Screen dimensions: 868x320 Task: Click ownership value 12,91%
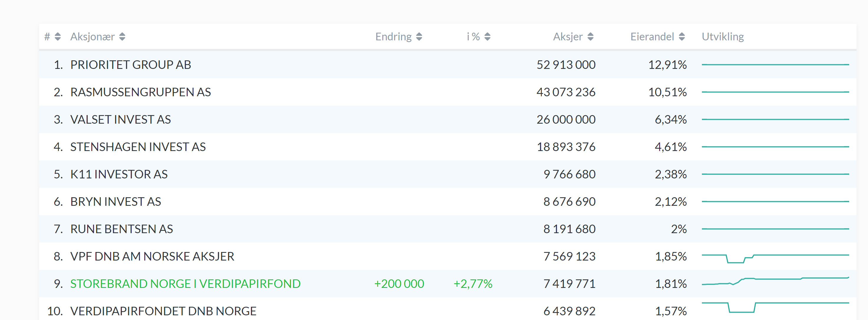(667, 64)
